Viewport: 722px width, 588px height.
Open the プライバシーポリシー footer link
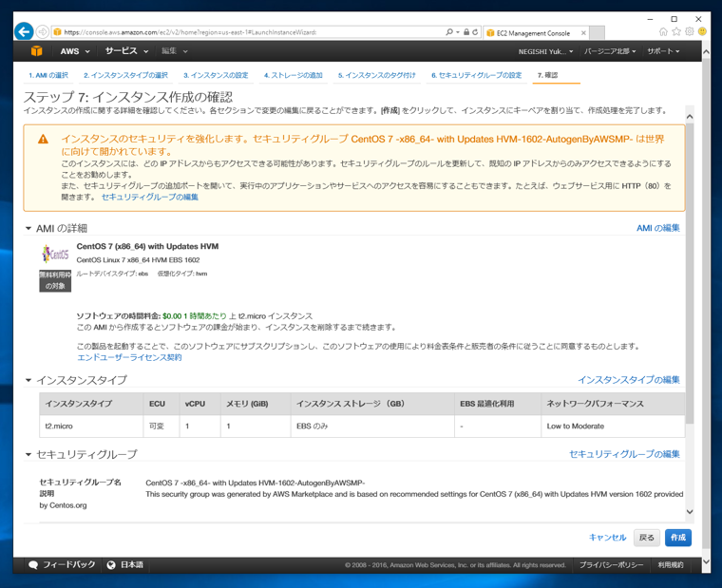tap(612, 565)
